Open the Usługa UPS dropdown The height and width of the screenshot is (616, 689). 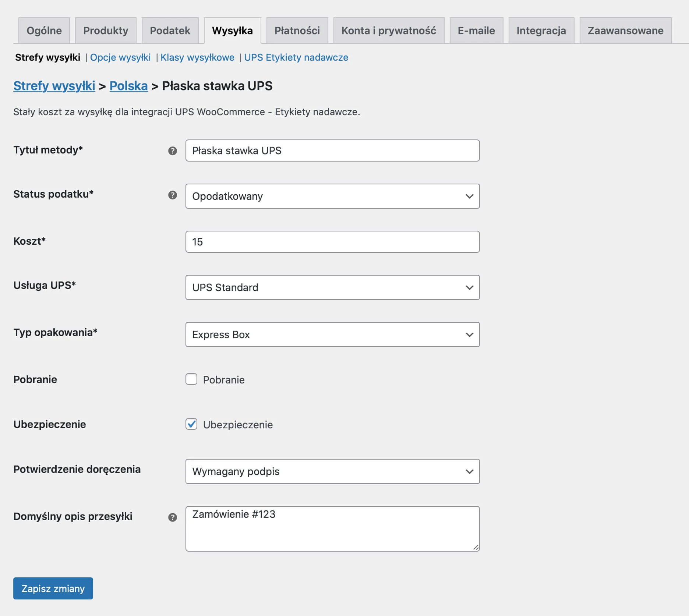(x=332, y=287)
